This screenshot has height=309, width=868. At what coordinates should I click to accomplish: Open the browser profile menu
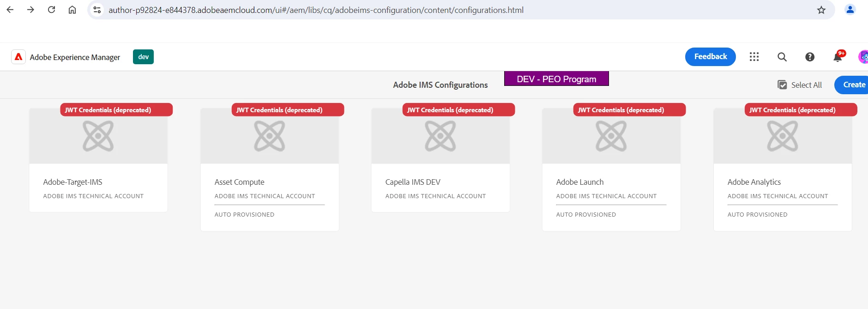(850, 10)
